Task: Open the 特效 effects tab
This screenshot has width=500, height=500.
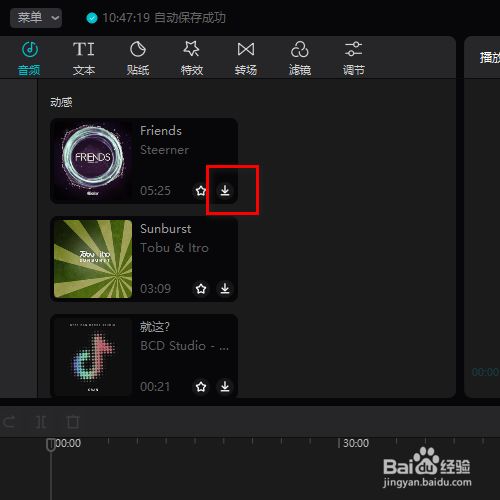Action: pyautogui.click(x=192, y=59)
